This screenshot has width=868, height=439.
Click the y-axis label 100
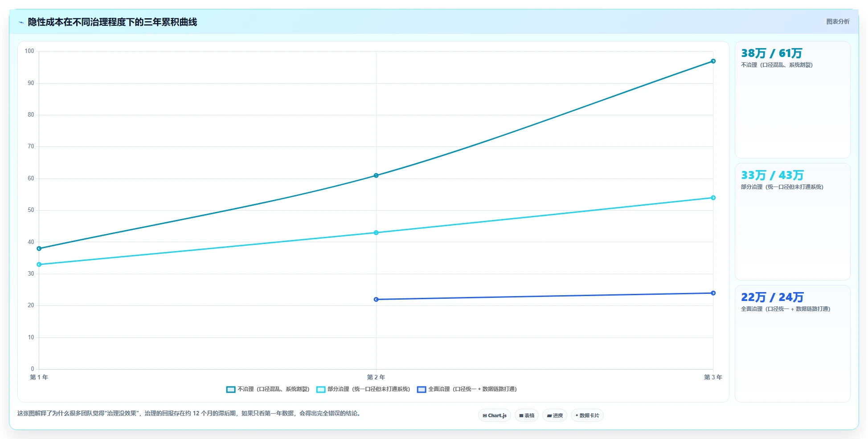(x=29, y=51)
